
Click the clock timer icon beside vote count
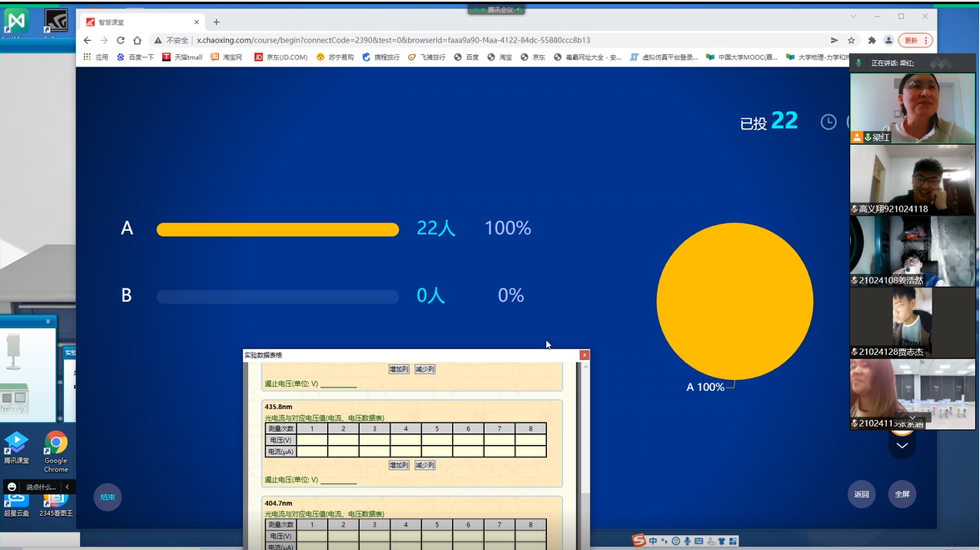[828, 122]
